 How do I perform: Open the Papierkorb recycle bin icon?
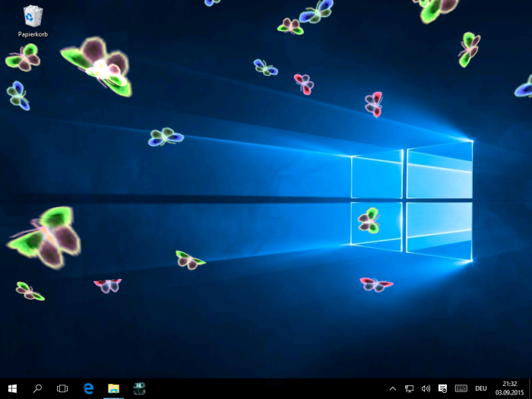click(x=33, y=16)
